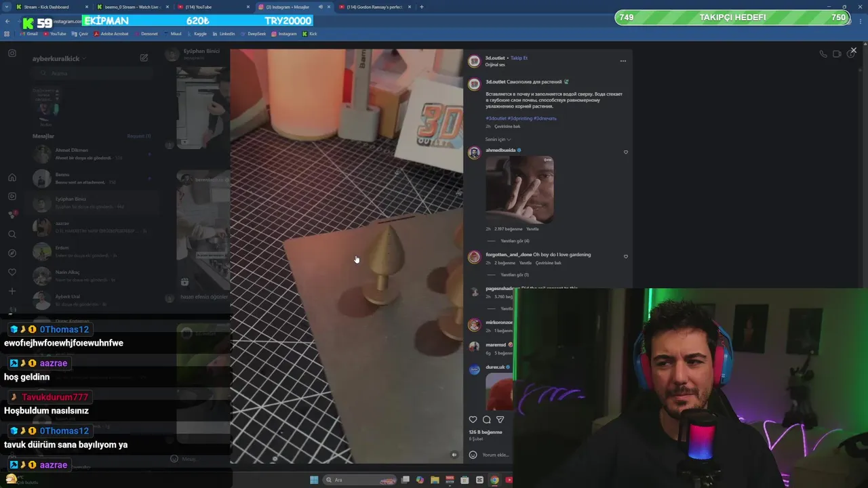Open Explore compass icon in sidebar
This screenshot has width=868, height=488.
click(x=12, y=253)
